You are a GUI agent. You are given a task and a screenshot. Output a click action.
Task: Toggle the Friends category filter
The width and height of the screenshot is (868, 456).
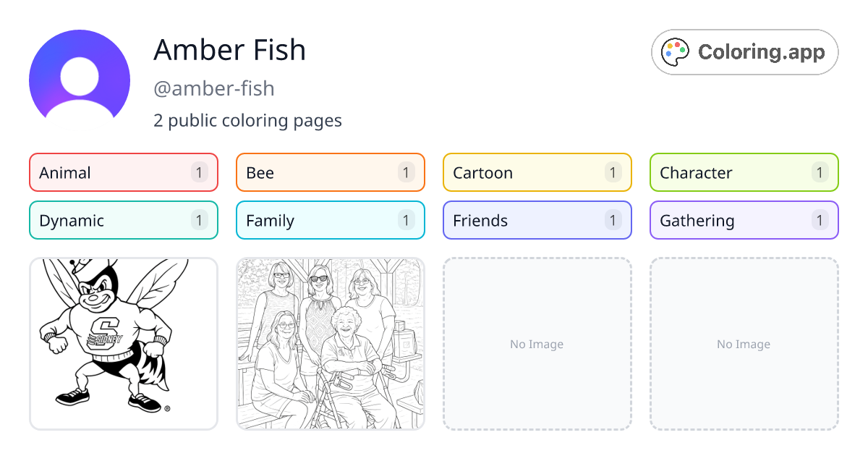pyautogui.click(x=537, y=220)
